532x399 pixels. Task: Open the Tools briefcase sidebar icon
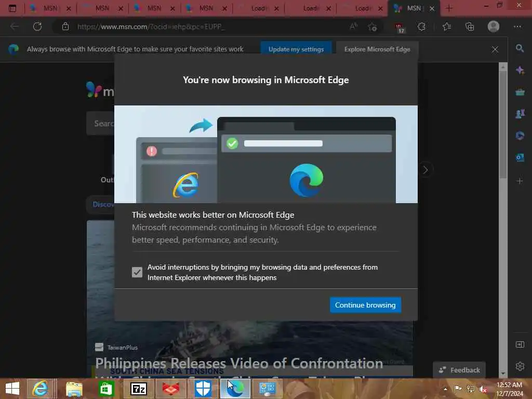pyautogui.click(x=520, y=92)
